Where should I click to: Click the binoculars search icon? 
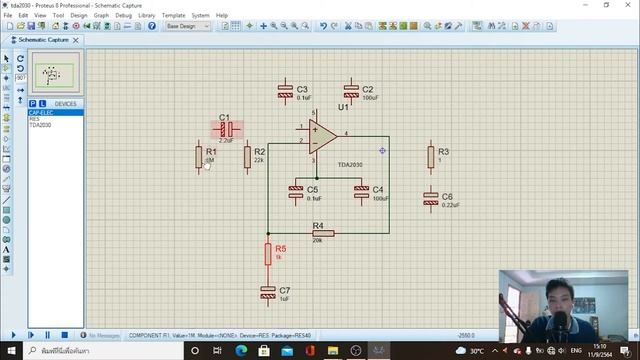pyautogui.click(x=491, y=26)
